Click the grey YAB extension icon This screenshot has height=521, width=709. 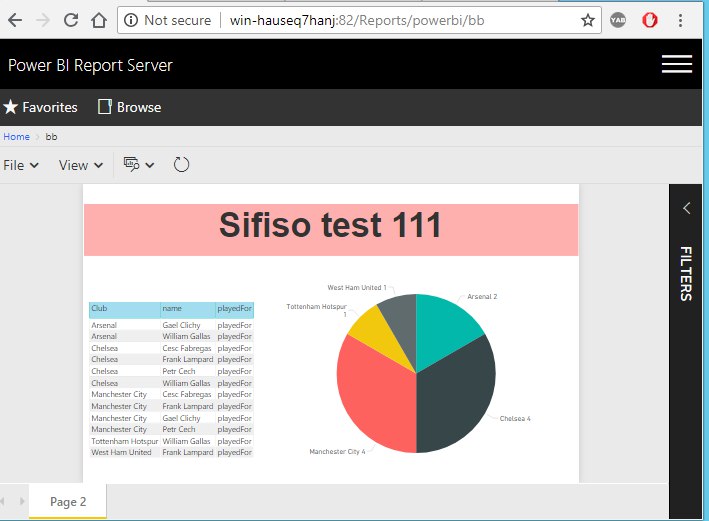[618, 20]
